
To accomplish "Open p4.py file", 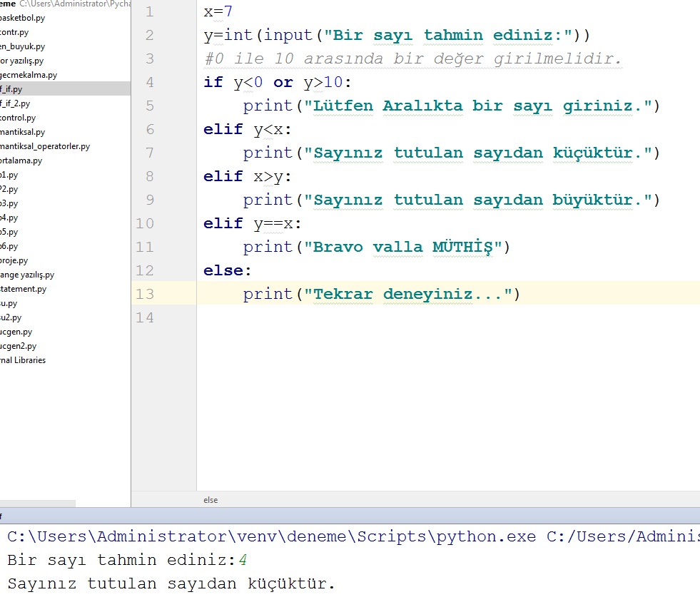I will click(9, 218).
